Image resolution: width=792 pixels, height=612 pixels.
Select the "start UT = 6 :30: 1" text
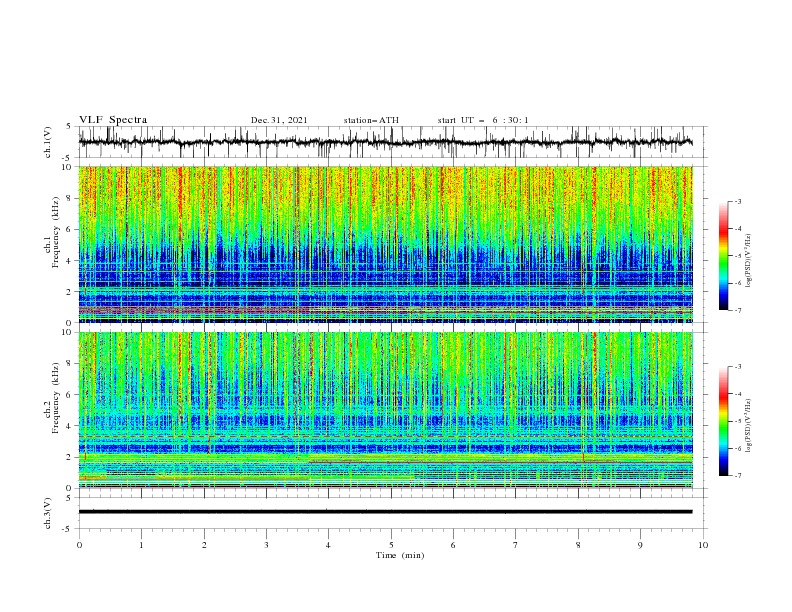(x=483, y=120)
